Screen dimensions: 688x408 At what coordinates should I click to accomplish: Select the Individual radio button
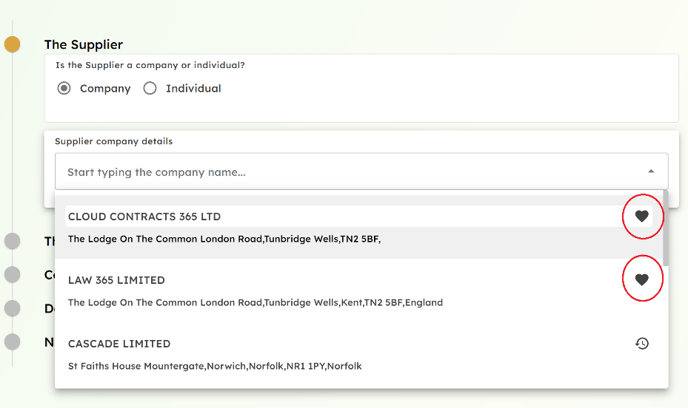pos(150,88)
